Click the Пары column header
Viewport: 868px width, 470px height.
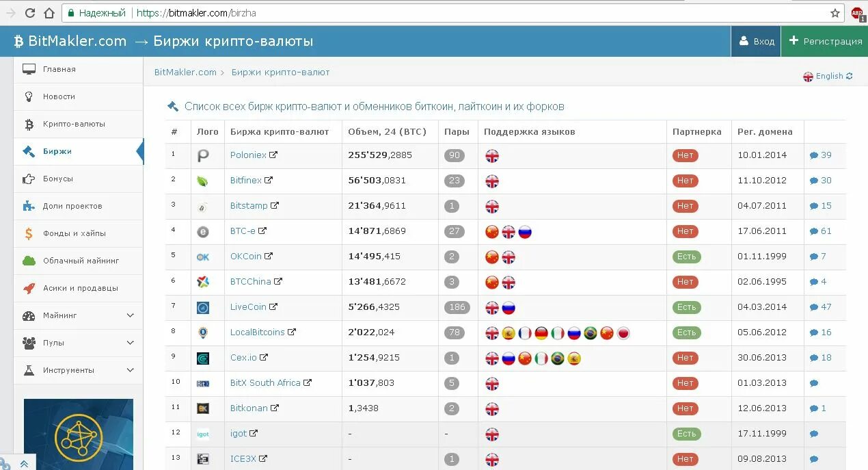click(457, 132)
